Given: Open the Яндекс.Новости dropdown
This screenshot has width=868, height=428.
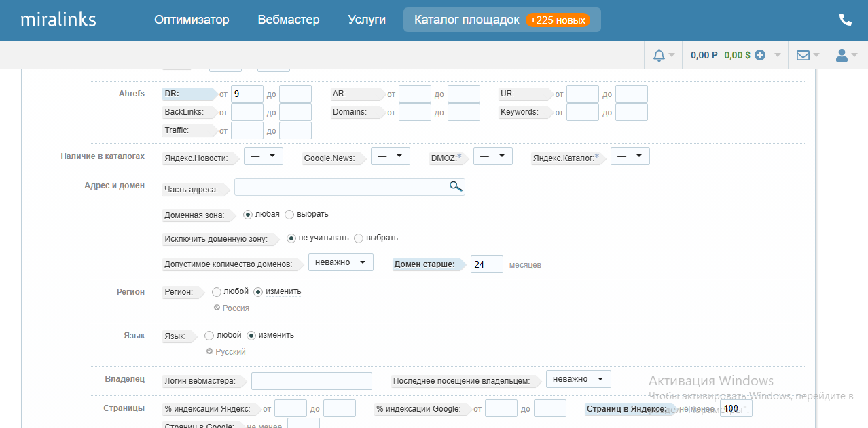Looking at the screenshot, I should click(x=263, y=156).
